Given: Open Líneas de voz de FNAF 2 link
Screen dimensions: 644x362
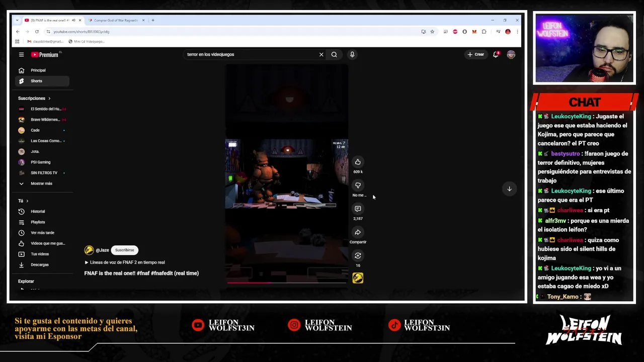Looking at the screenshot, I should coord(125,262).
